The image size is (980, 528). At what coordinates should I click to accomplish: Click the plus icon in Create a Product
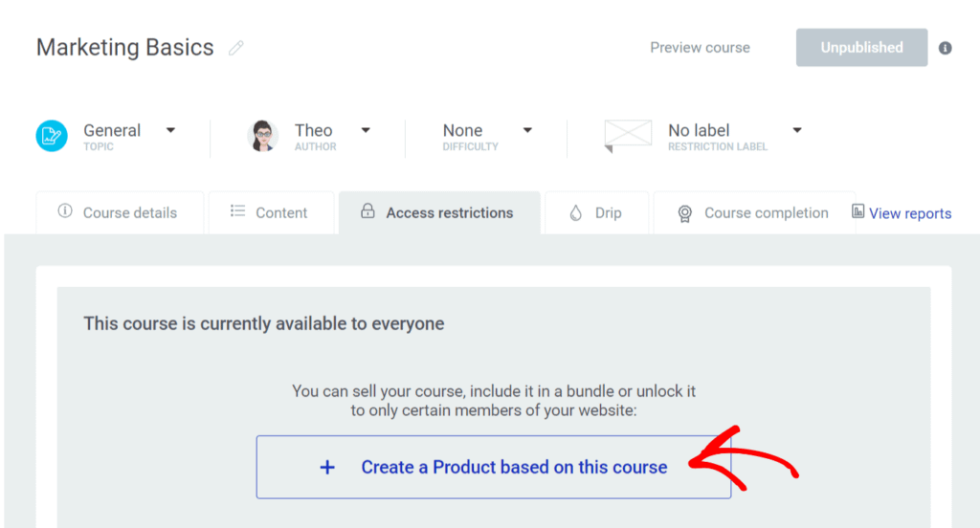pyautogui.click(x=327, y=467)
